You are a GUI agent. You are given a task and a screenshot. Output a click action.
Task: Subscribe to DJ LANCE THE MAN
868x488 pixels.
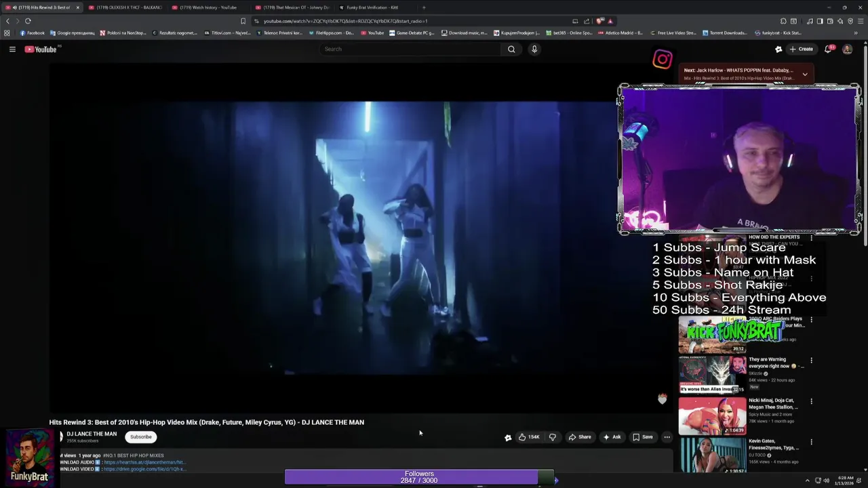coord(141,437)
